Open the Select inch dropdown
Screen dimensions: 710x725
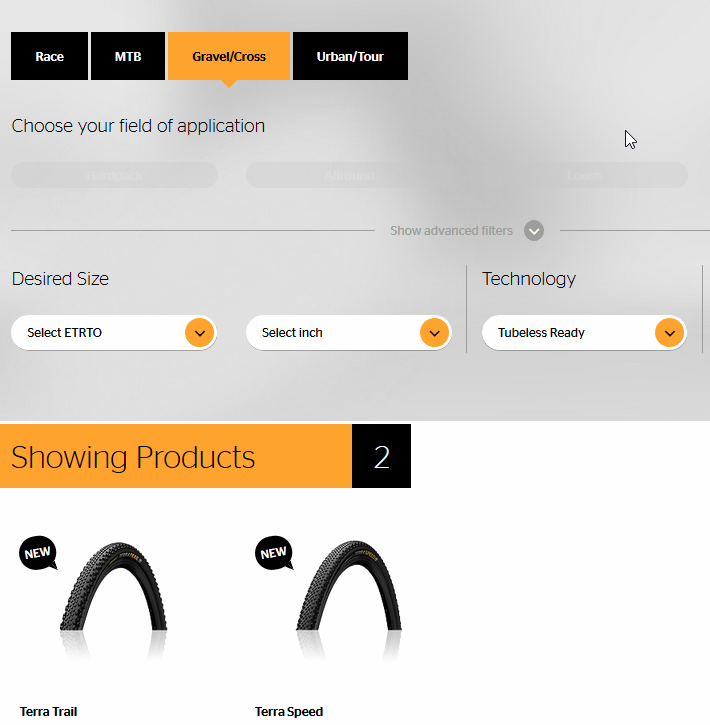[x=349, y=333]
